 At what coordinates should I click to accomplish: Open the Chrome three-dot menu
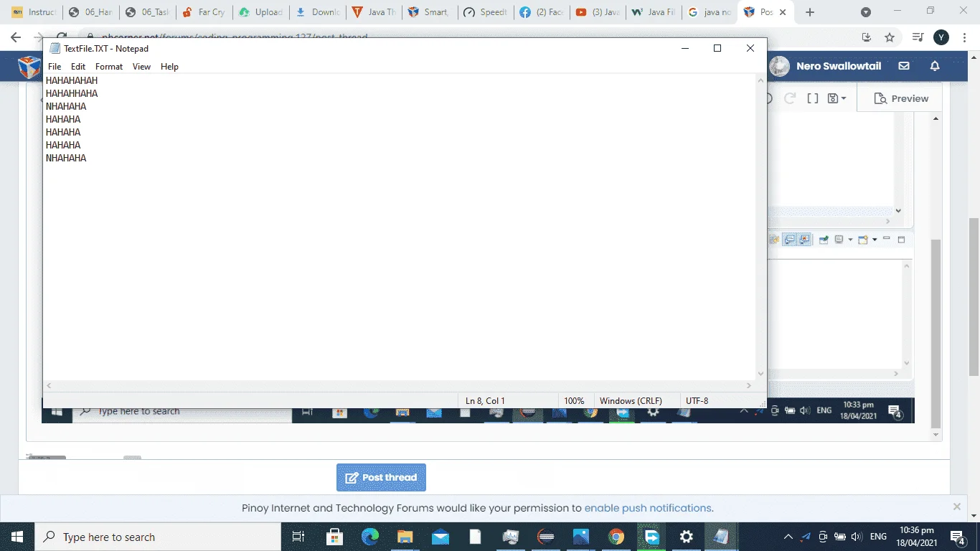point(965,37)
